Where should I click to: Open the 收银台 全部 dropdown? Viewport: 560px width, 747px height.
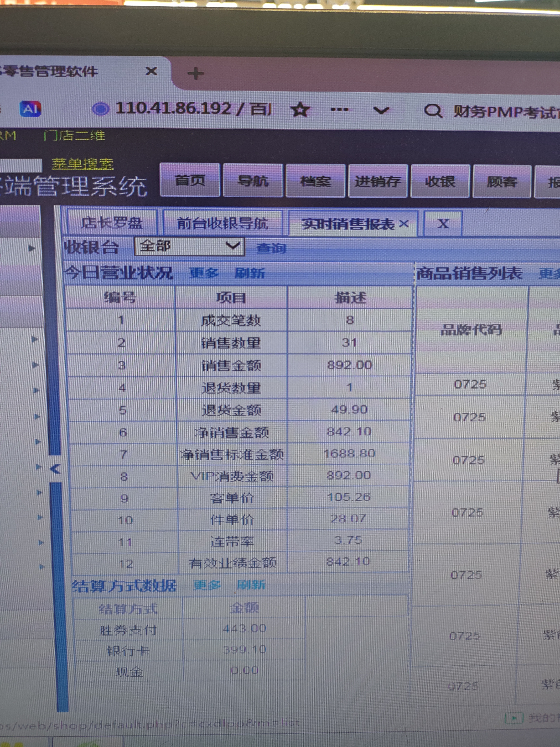pyautogui.click(x=189, y=246)
